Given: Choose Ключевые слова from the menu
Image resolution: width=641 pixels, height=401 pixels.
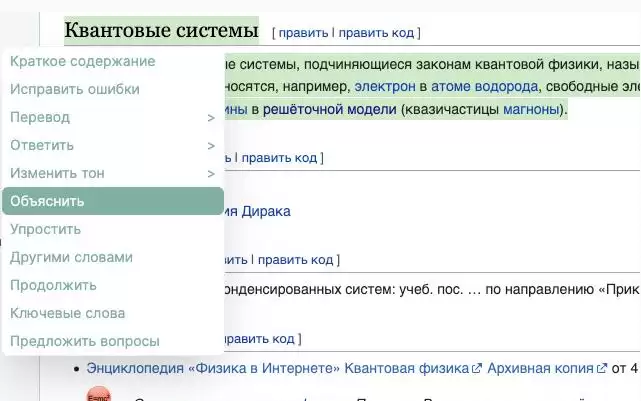Looking at the screenshot, I should click(x=113, y=313).
